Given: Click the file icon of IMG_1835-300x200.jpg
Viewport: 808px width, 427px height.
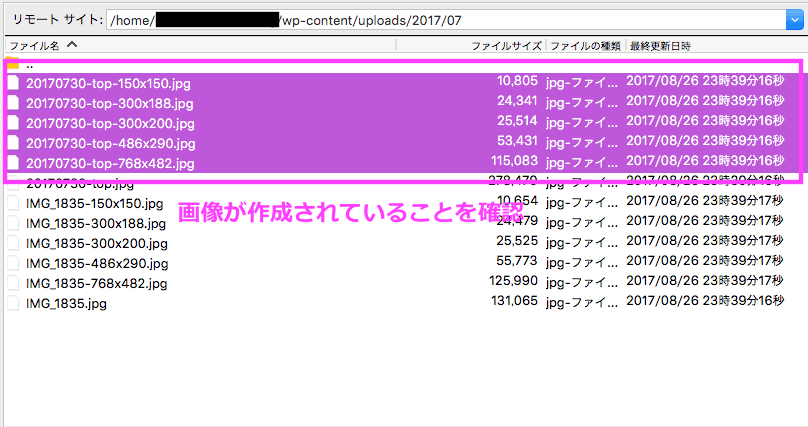Looking at the screenshot, I should tap(13, 243).
